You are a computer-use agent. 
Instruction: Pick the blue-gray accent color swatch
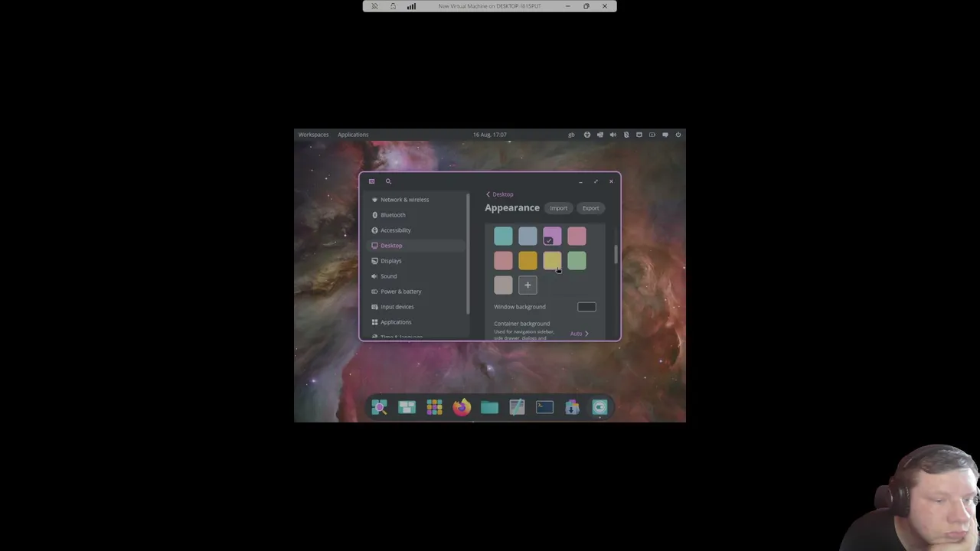point(528,236)
